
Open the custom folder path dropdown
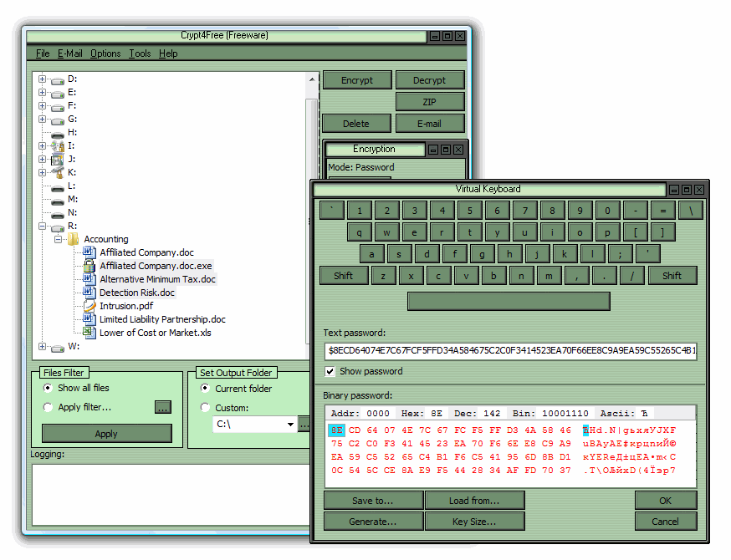click(290, 425)
